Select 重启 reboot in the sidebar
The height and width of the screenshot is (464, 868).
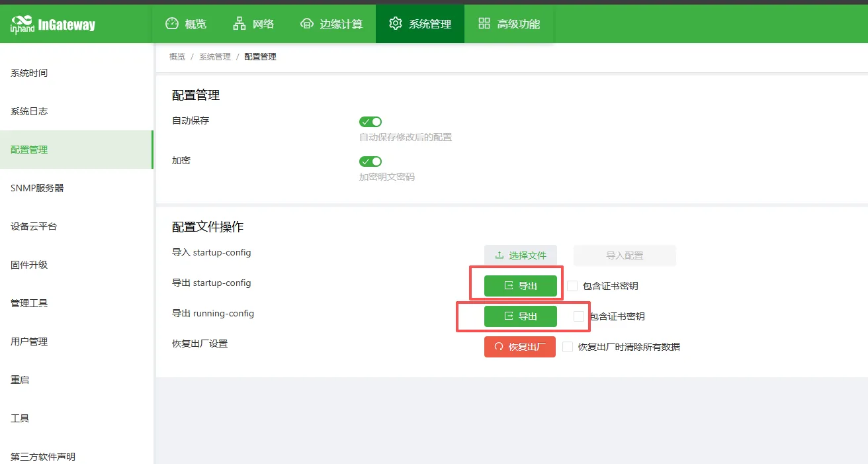click(x=76, y=380)
